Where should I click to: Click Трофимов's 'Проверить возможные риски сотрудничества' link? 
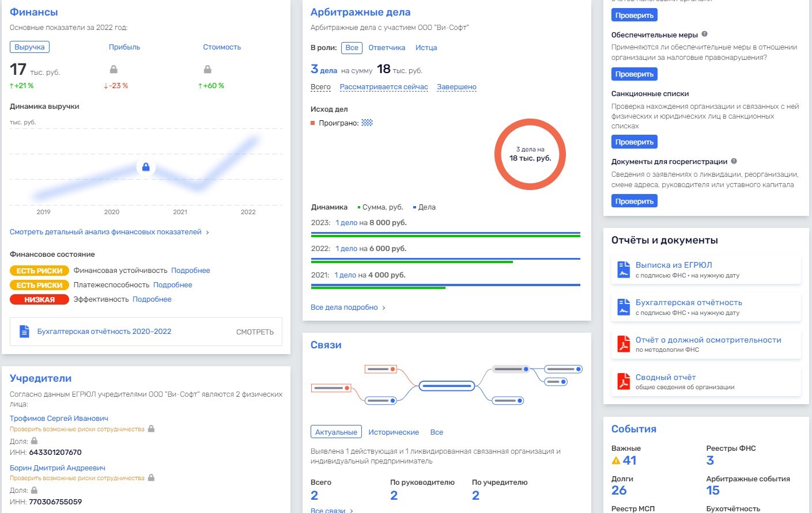click(x=77, y=430)
